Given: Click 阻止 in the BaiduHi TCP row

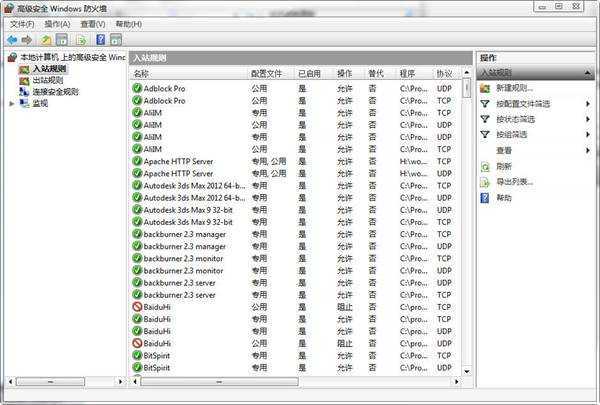Looking at the screenshot, I should [x=344, y=307].
